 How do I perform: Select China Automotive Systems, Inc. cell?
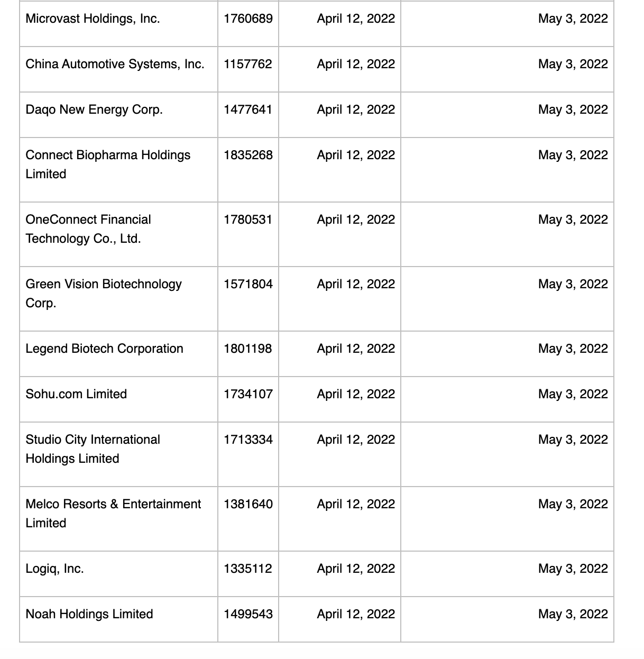point(115,65)
